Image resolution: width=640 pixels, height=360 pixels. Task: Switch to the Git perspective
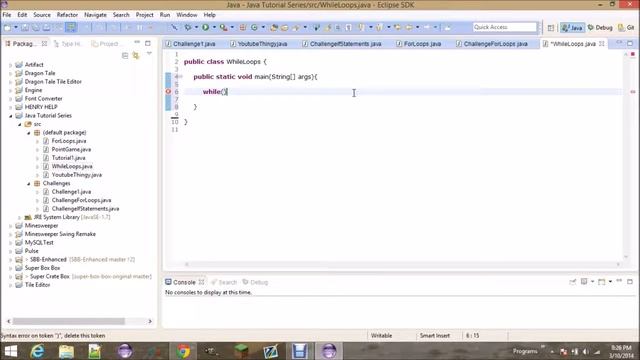point(626,28)
